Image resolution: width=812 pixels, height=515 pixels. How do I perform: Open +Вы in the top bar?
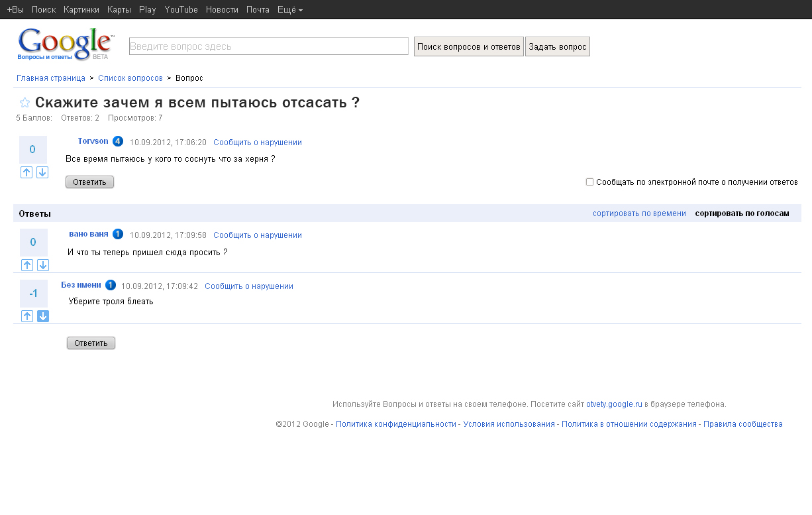tap(15, 10)
